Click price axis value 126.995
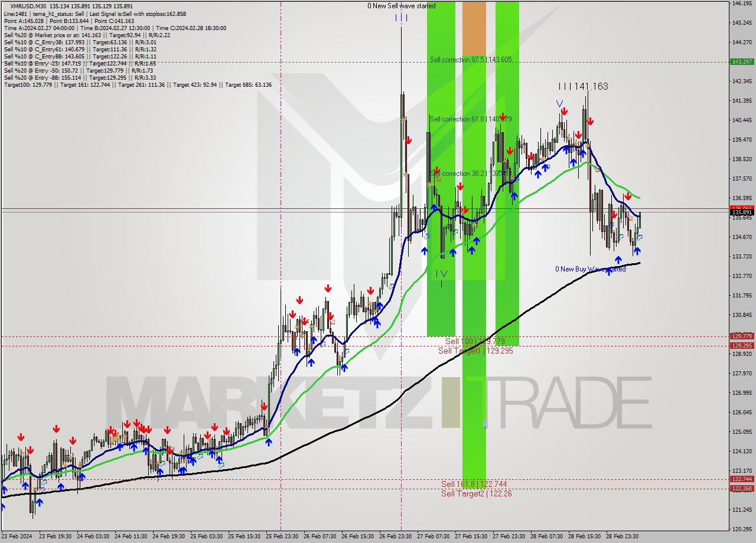 click(742, 393)
